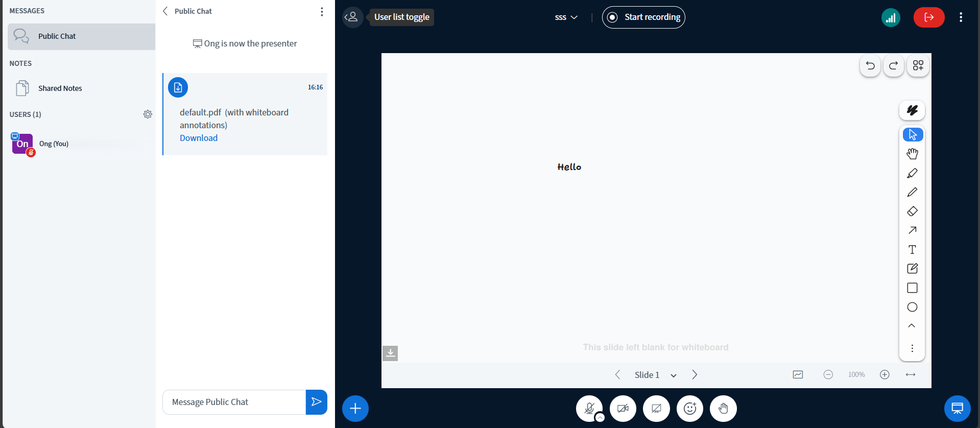
Task: Select the Ellipse shape tool
Action: pos(912,307)
